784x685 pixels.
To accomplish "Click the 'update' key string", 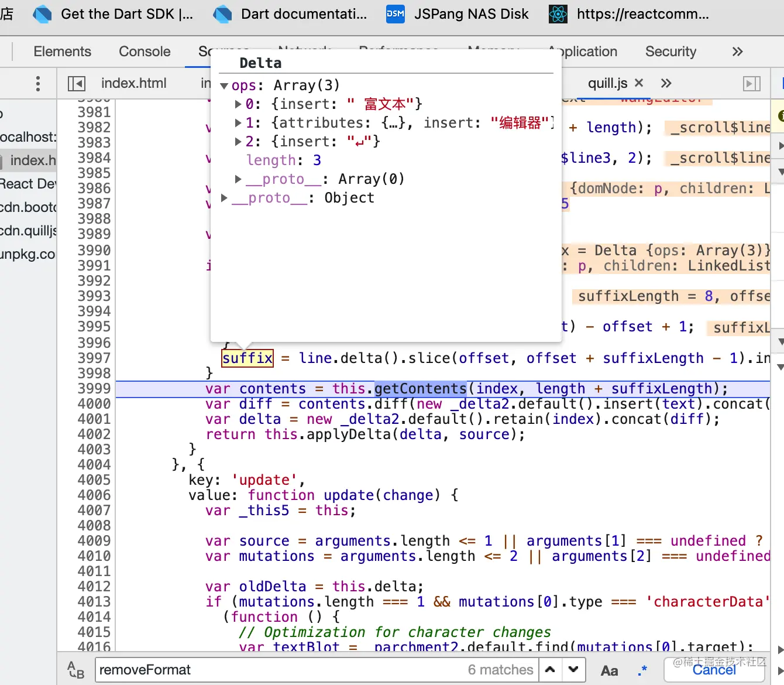I will coord(264,480).
